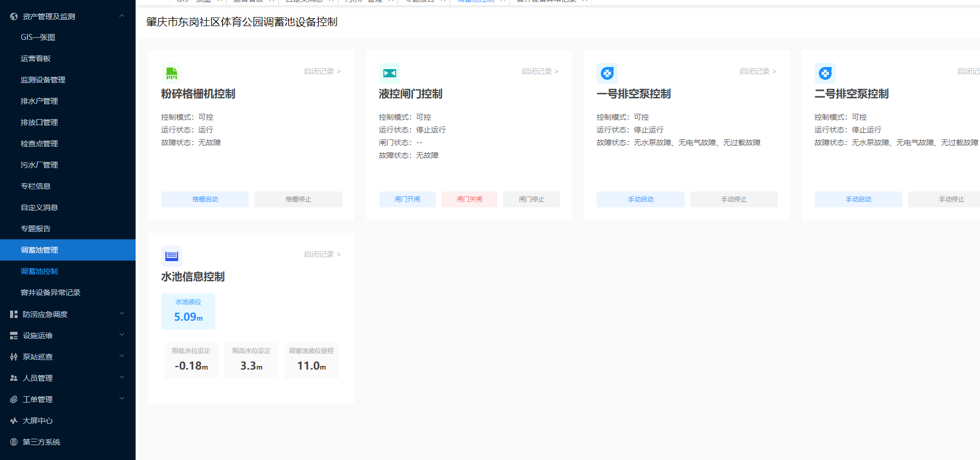The width and height of the screenshot is (980, 460).
Task: Expand the 泵站巡查 submenu arrow
Action: coord(122,356)
